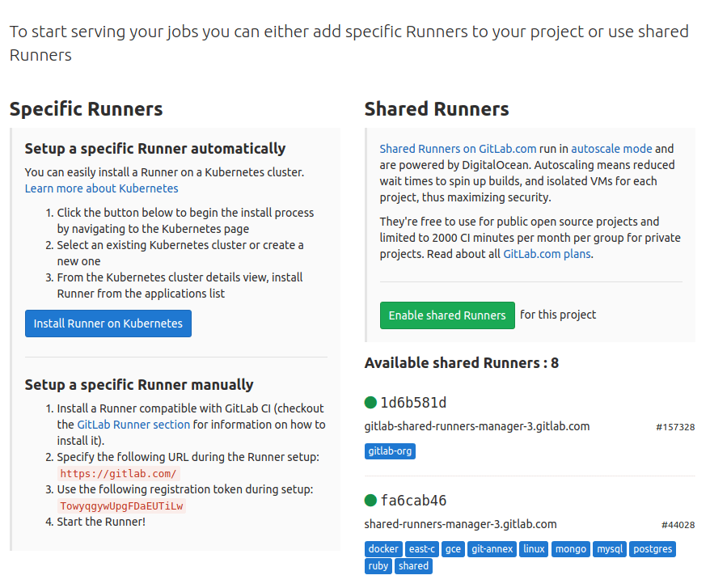Image resolution: width=710 pixels, height=588 pixels.
Task: Select the ruby tag
Action: click(x=378, y=566)
